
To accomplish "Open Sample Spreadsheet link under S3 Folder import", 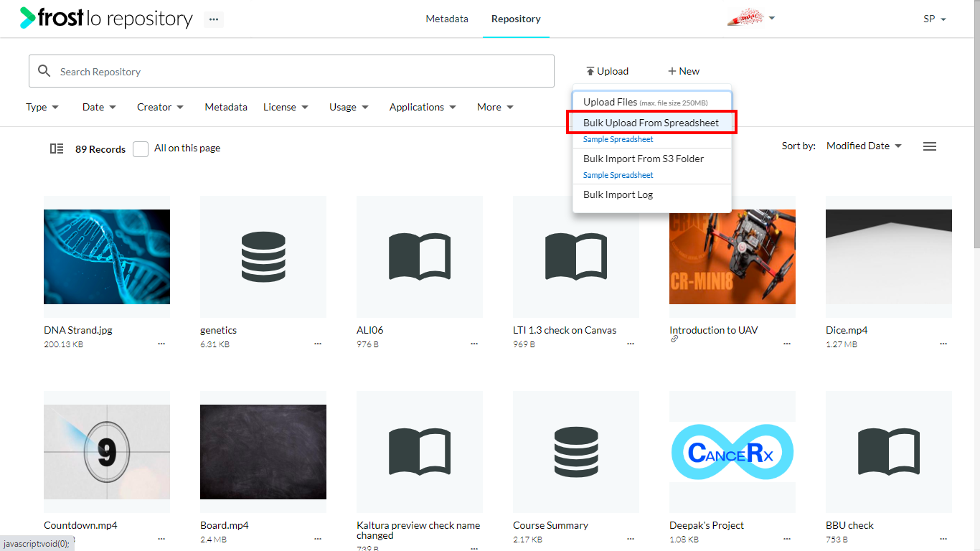I will [618, 175].
